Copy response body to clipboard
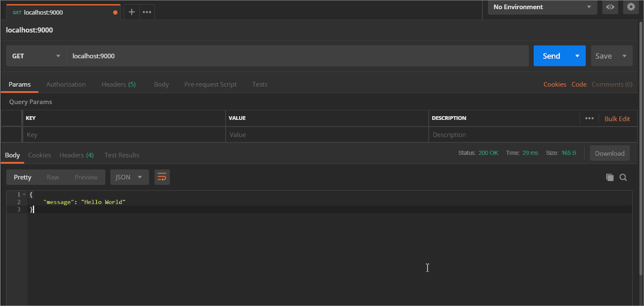Image resolution: width=644 pixels, height=306 pixels. [609, 177]
